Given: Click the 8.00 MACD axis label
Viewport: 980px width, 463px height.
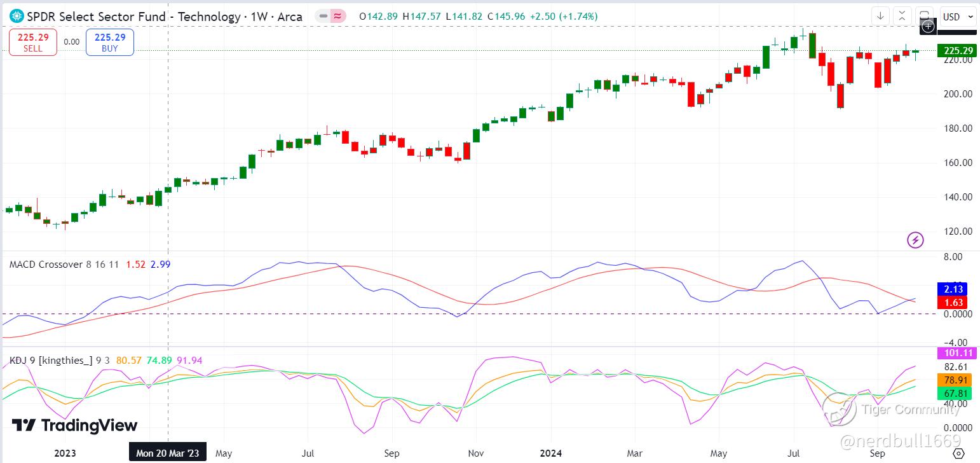Looking at the screenshot, I should pyautogui.click(x=955, y=256).
